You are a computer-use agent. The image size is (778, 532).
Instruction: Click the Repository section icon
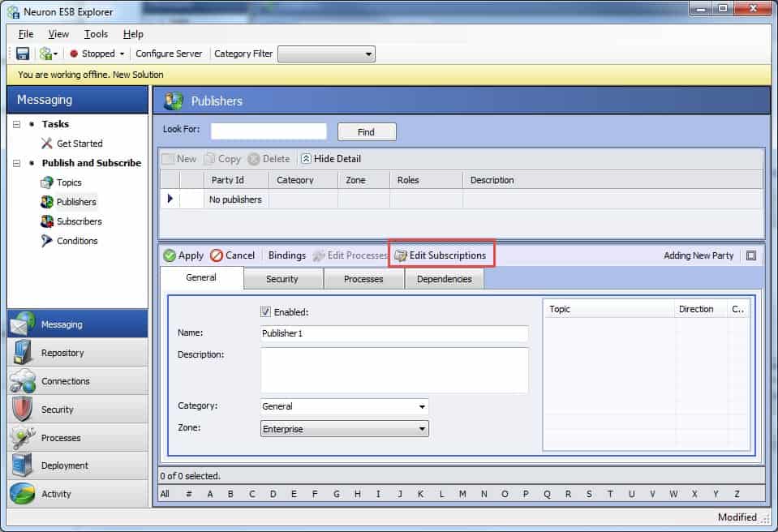click(x=23, y=352)
